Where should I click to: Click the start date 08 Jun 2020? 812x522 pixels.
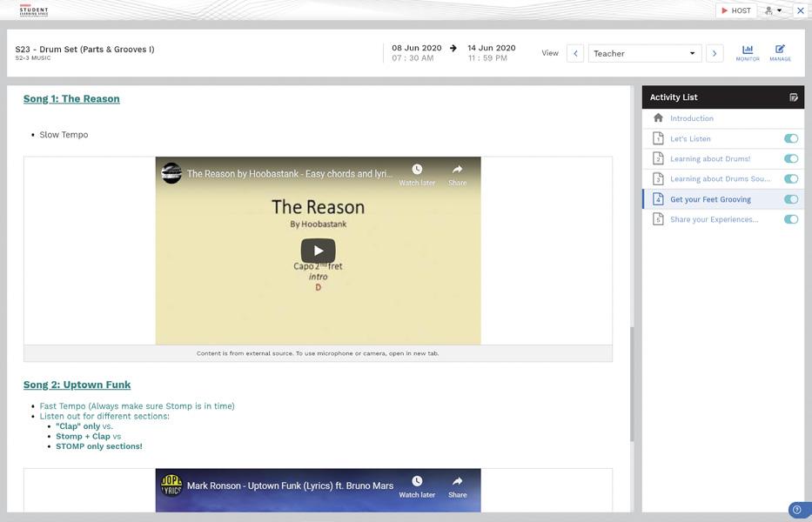pyautogui.click(x=417, y=48)
